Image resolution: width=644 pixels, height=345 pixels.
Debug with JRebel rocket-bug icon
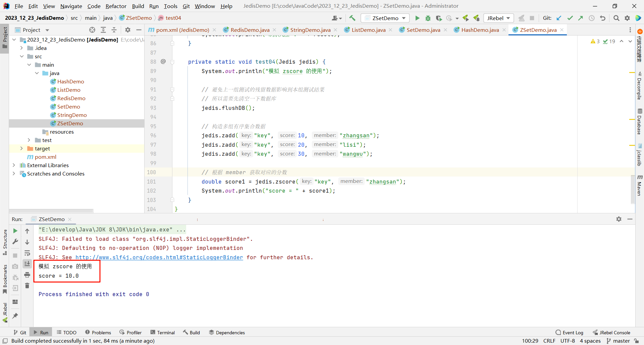click(x=476, y=18)
